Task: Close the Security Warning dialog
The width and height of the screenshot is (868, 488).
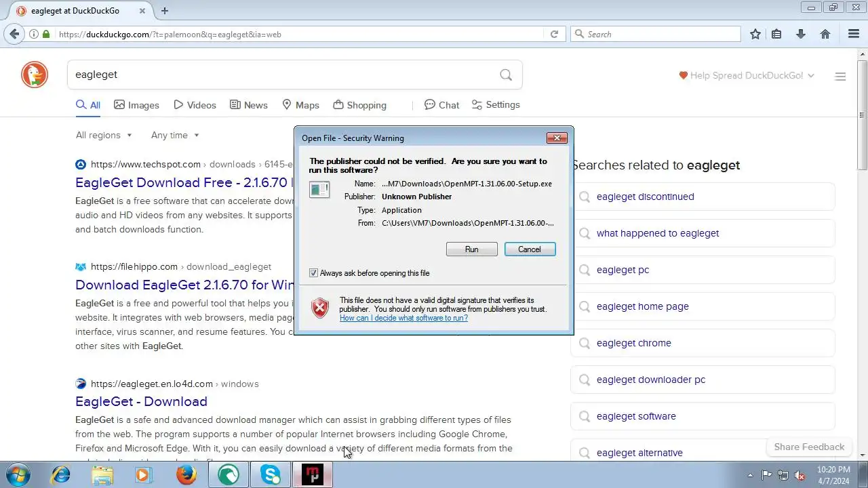Action: (x=557, y=138)
